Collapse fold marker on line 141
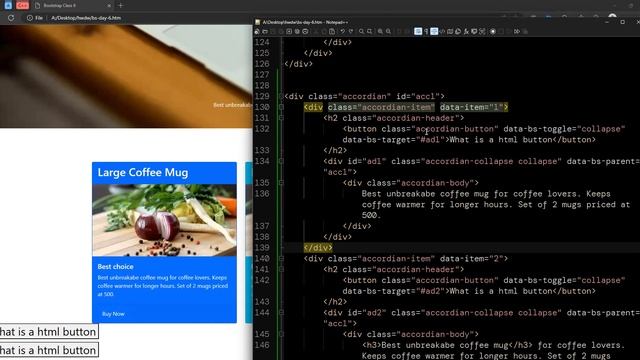Screen dimensions: 640x360 pos(281,269)
